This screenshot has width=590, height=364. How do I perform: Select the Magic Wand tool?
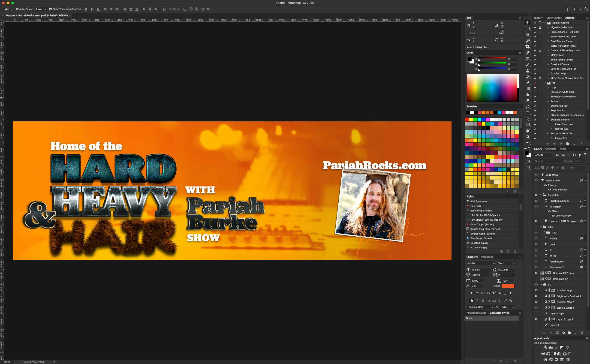527,41
